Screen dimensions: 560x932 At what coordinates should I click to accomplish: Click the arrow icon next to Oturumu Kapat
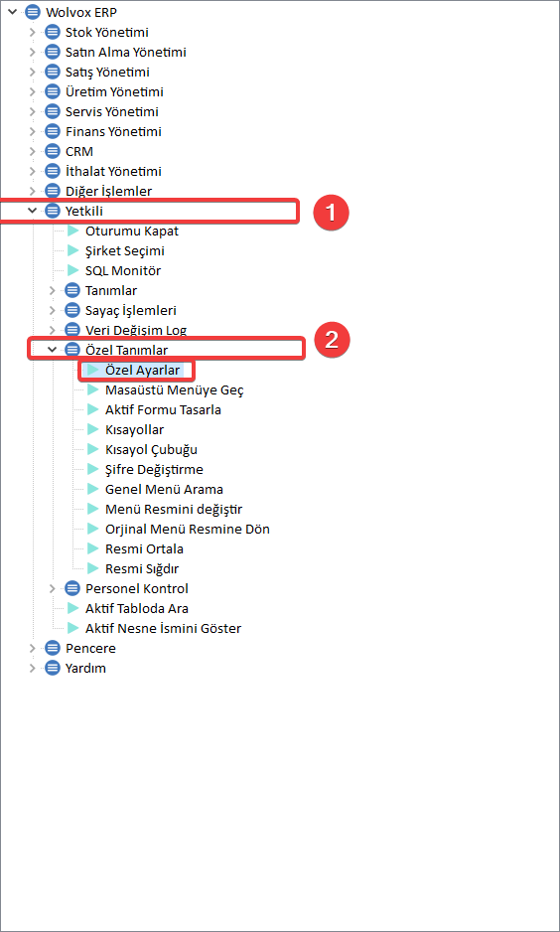click(x=73, y=231)
